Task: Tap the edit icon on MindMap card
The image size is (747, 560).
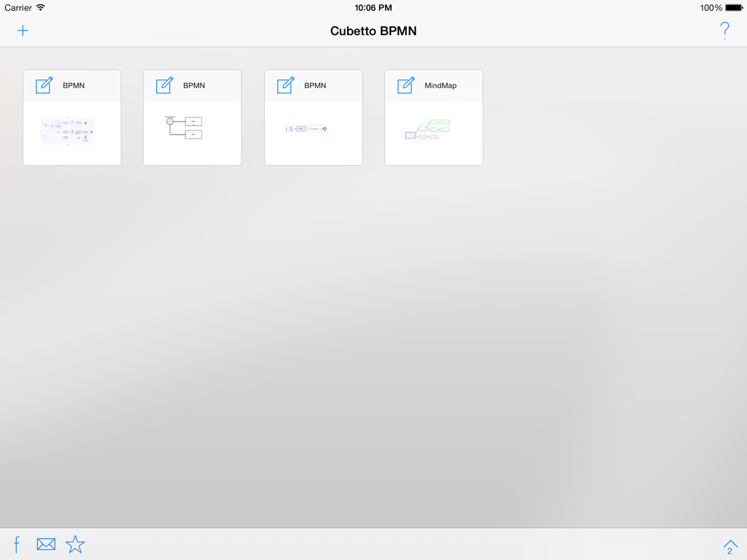Action: coord(406,85)
